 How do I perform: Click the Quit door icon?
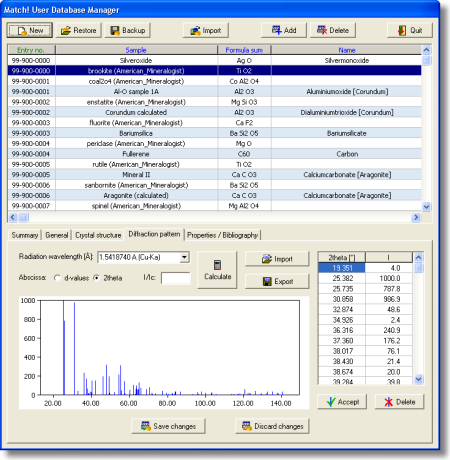pyautogui.click(x=402, y=30)
